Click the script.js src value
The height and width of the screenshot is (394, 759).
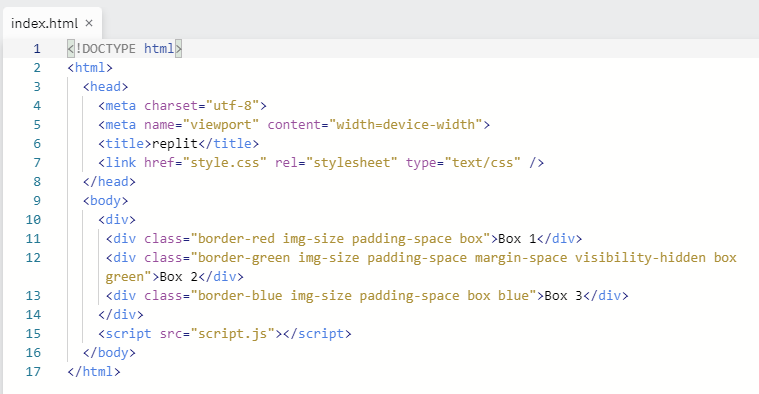pyautogui.click(x=232, y=333)
